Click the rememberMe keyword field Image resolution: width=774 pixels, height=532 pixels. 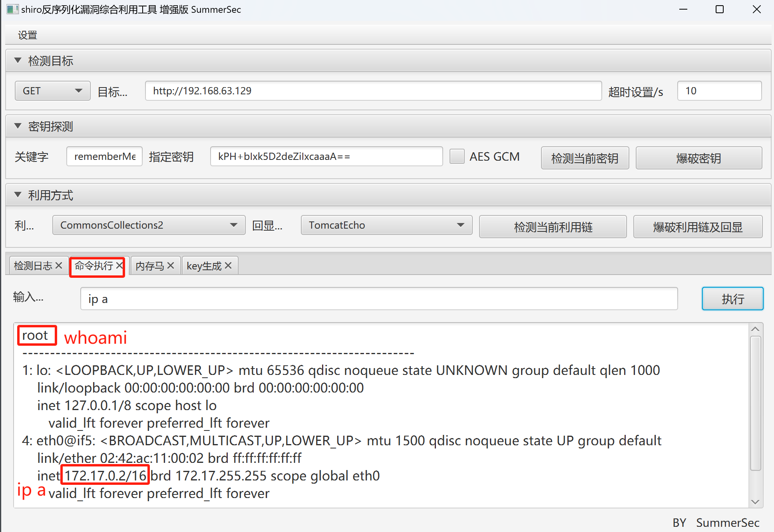(x=104, y=156)
